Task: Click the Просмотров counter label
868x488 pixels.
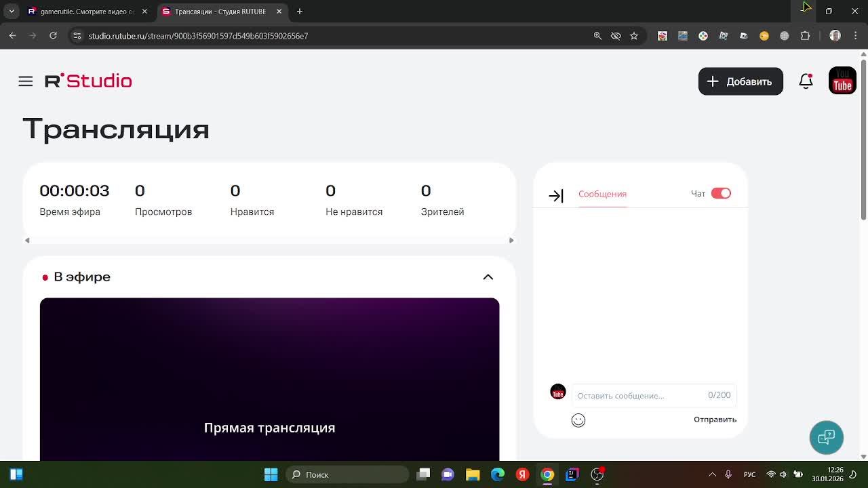Action: click(x=163, y=211)
